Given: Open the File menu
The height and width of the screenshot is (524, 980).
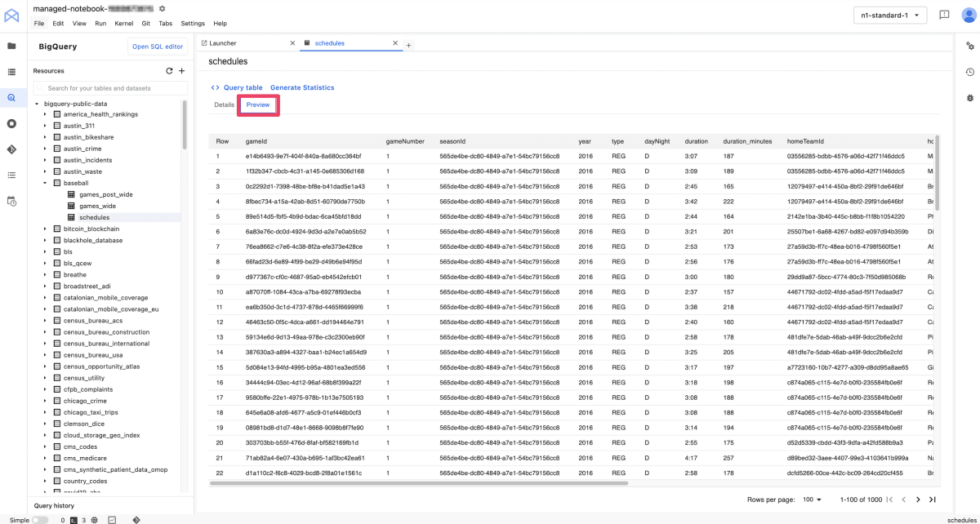Looking at the screenshot, I should tap(39, 24).
